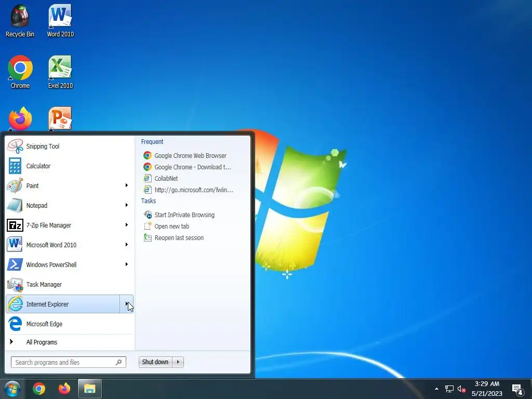Launch Notepad from the Start menu
This screenshot has width=532, height=399.
point(63,205)
